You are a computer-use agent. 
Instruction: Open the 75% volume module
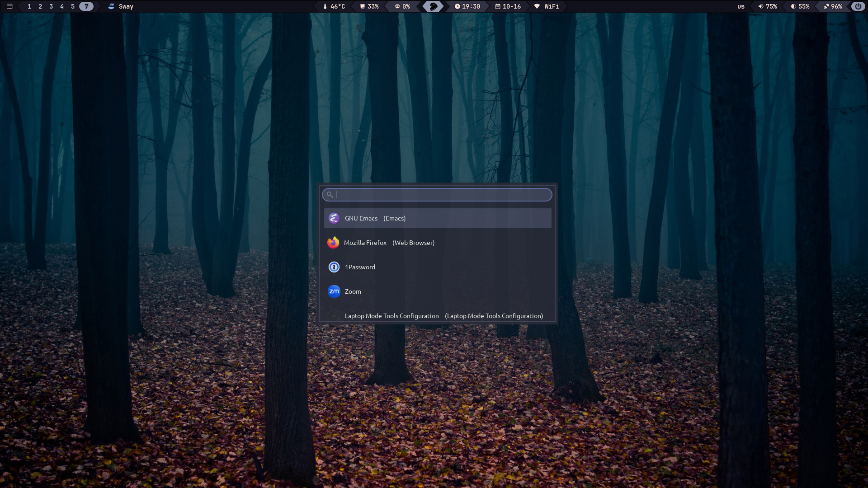772,6
